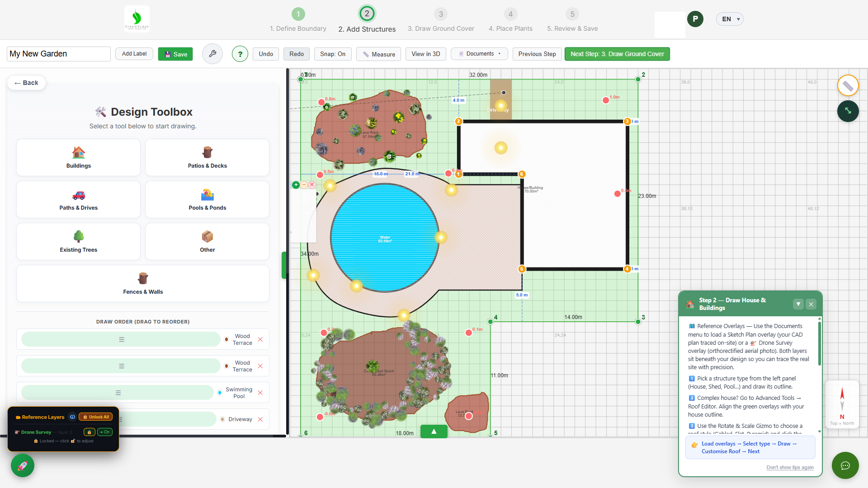Viewport: 868px width, 488px height.
Task: Open the wrench settings tool
Action: [212, 54]
